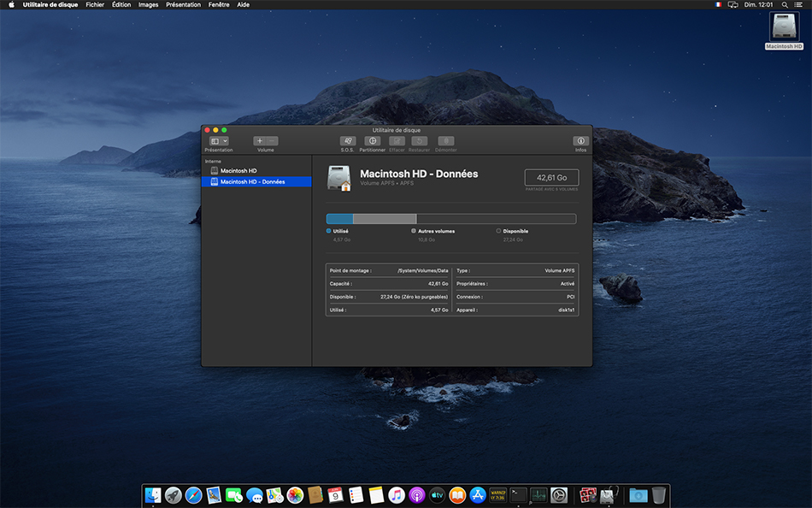Open FaceTime from the Dock
The height and width of the screenshot is (508, 812).
pos(234,495)
